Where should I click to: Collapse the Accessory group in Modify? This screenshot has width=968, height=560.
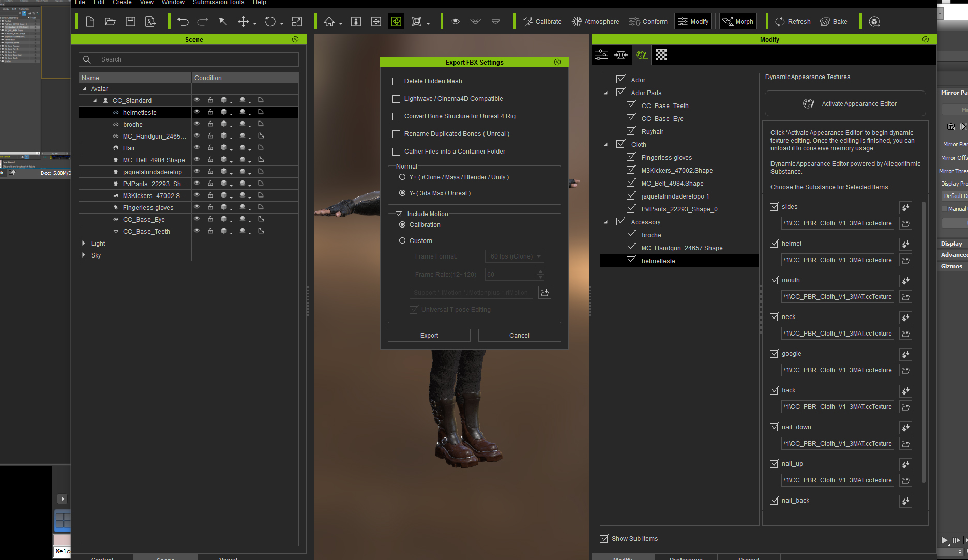tap(606, 222)
